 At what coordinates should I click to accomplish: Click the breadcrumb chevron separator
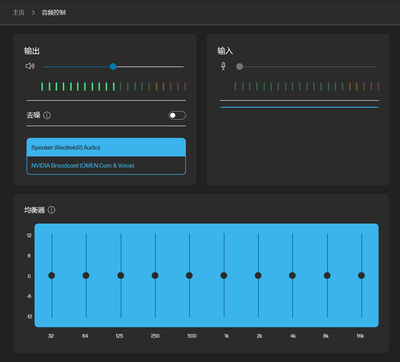coord(33,12)
